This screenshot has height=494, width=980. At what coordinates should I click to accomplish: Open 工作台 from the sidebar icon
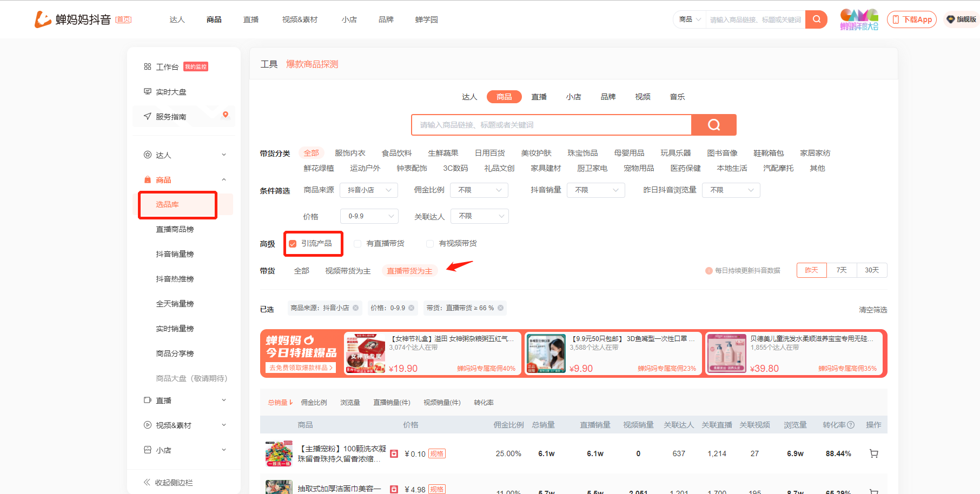[x=147, y=67]
